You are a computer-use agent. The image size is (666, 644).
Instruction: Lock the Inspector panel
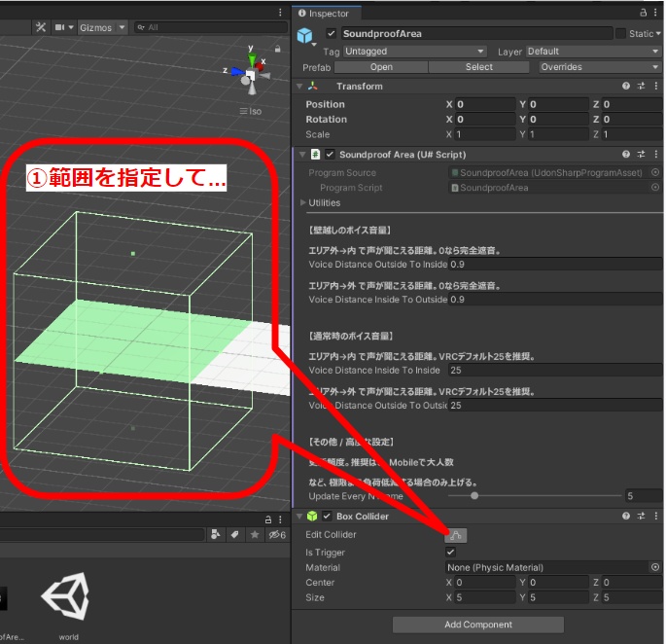tap(643, 13)
